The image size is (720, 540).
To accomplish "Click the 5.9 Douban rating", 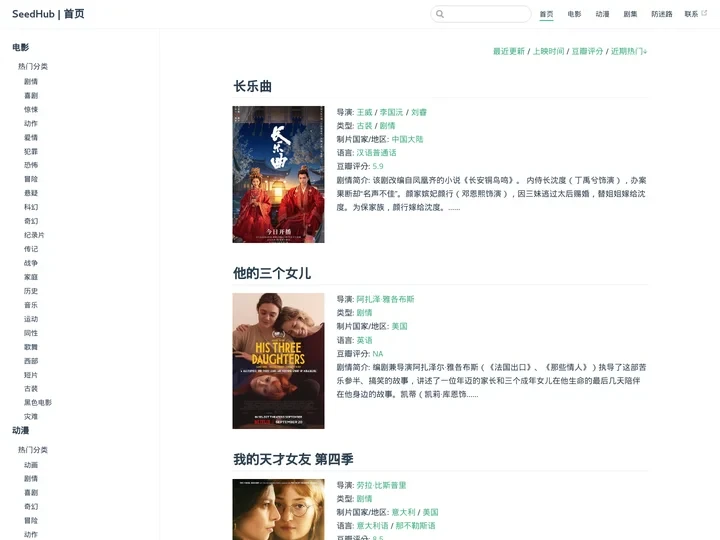I will coord(378,166).
